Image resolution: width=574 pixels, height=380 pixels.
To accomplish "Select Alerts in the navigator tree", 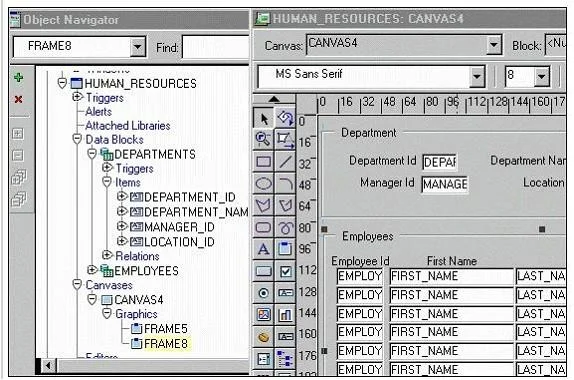I will pos(98,112).
